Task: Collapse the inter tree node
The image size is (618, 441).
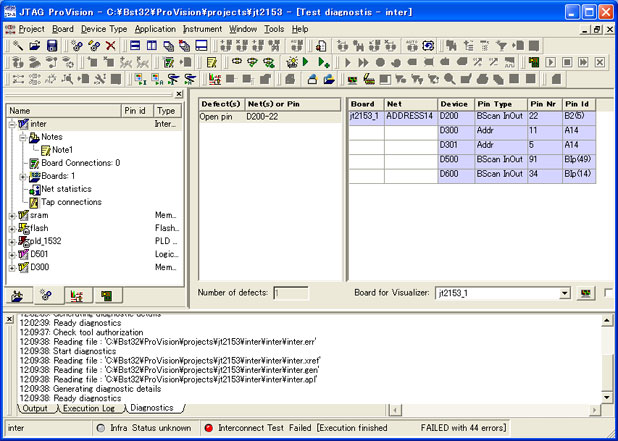Action: (11, 124)
